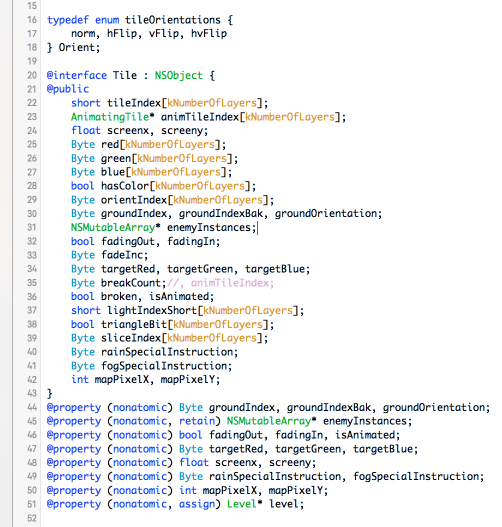The image size is (502, 527).
Task: Click Level type on line 51
Action: click(242, 504)
